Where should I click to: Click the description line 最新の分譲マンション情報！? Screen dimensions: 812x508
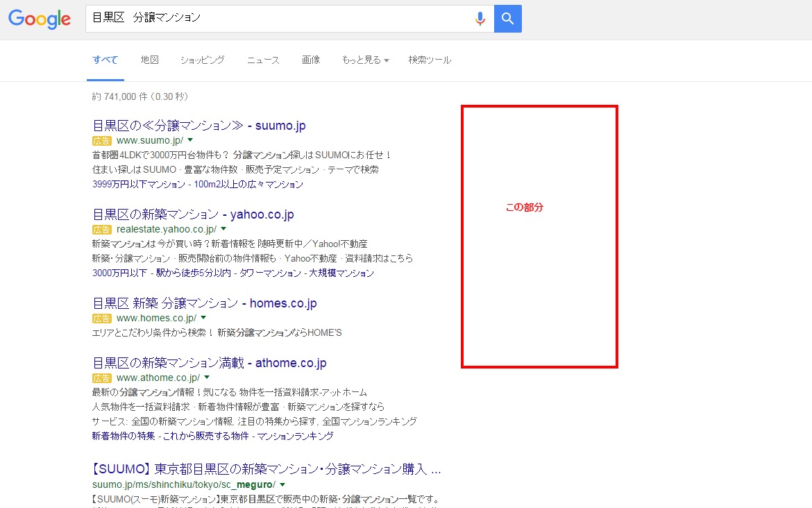pyautogui.click(x=230, y=393)
